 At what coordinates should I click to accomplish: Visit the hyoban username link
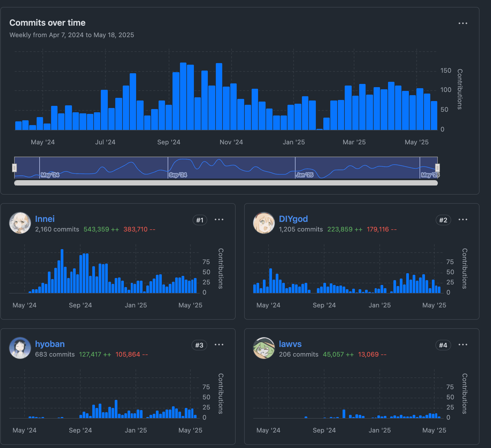pos(50,344)
